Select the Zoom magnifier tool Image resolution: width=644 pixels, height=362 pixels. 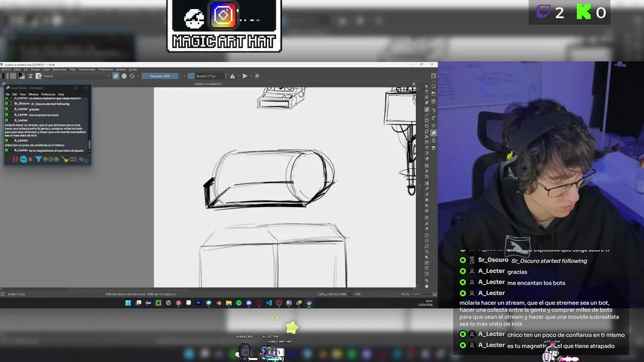tap(427, 280)
